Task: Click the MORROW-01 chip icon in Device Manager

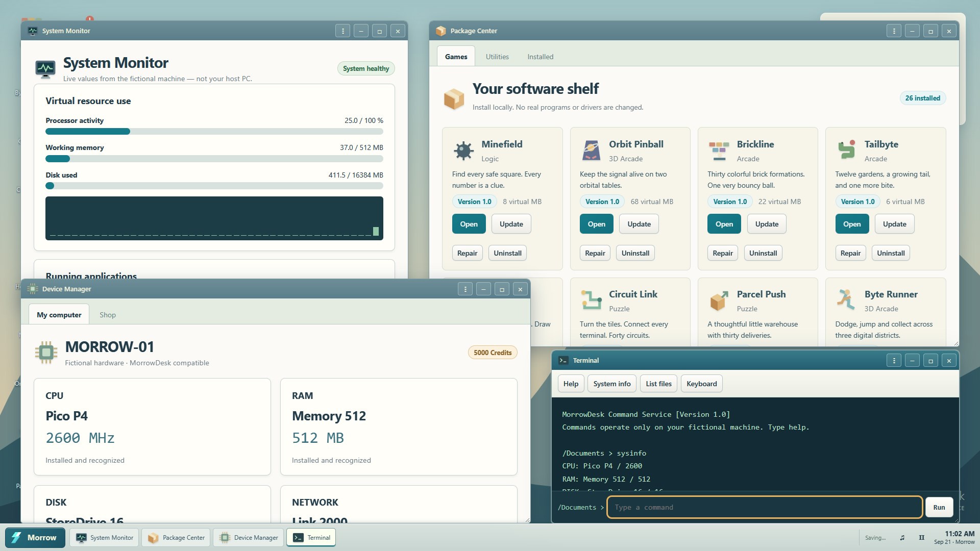Action: pos(46,353)
